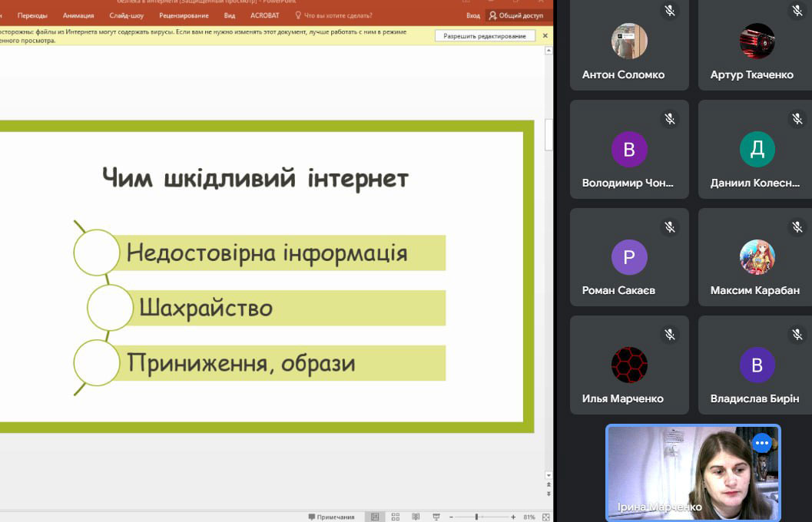Click name text 'Максим Карабан'
The image size is (812, 522).
tap(754, 291)
